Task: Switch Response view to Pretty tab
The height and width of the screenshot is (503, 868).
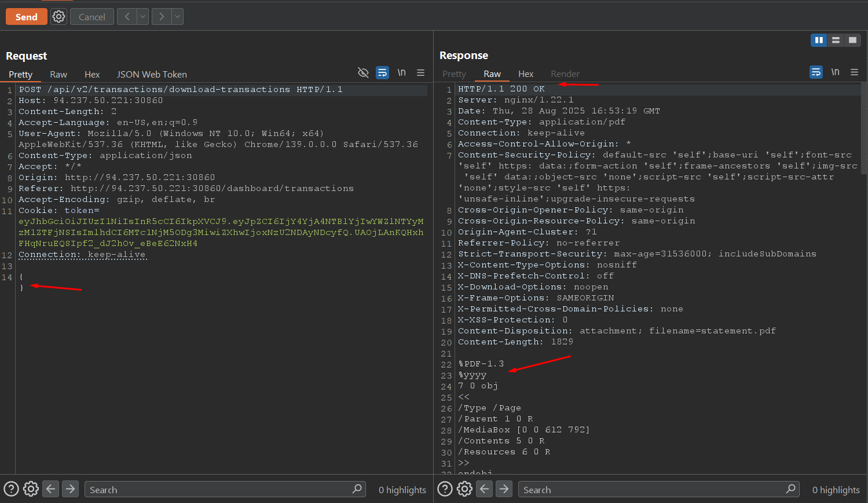Action: pos(454,74)
